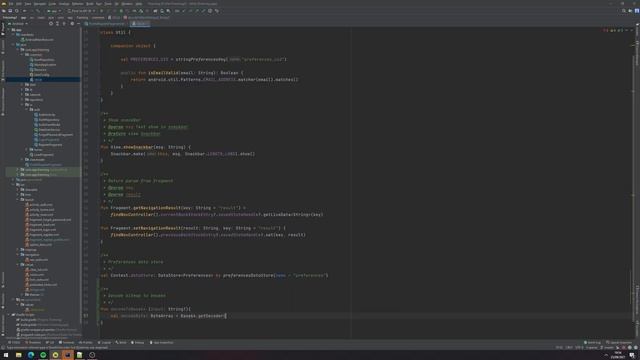The image size is (640, 360).
Task: Click the Back navigation arrow in toolbar
Action: pyautogui.click(x=24, y=11)
